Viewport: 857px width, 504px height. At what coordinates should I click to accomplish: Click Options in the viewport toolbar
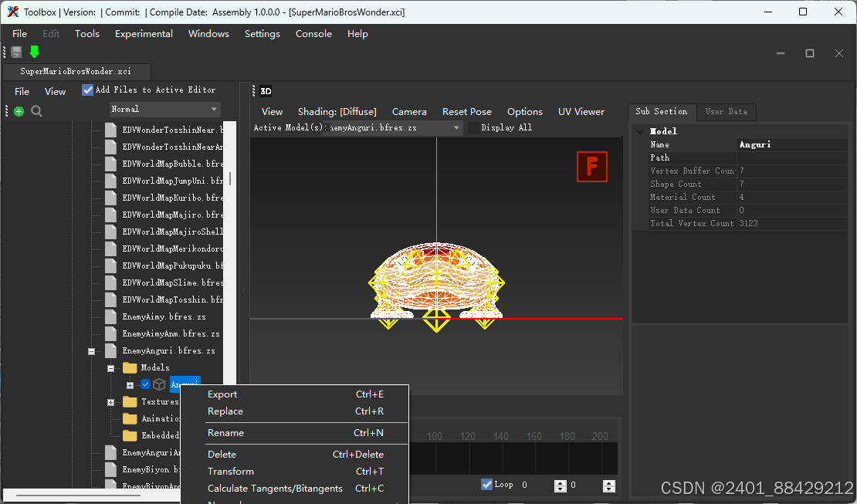525,111
